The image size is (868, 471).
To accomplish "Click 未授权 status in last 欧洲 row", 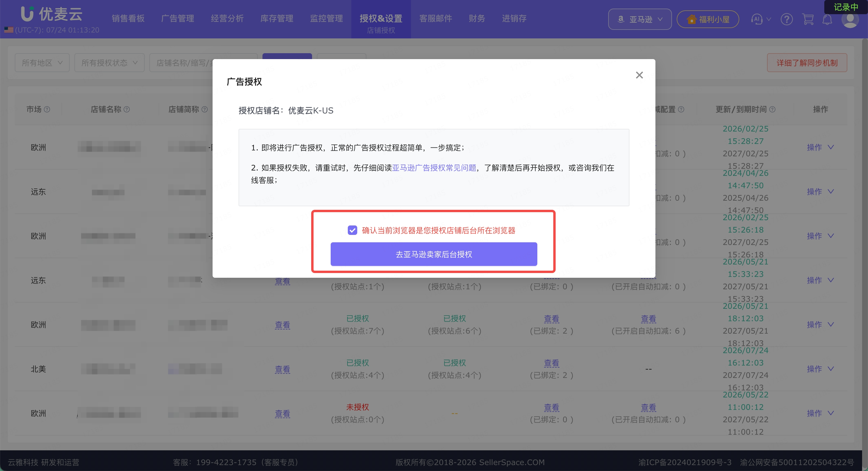I will 358,407.
